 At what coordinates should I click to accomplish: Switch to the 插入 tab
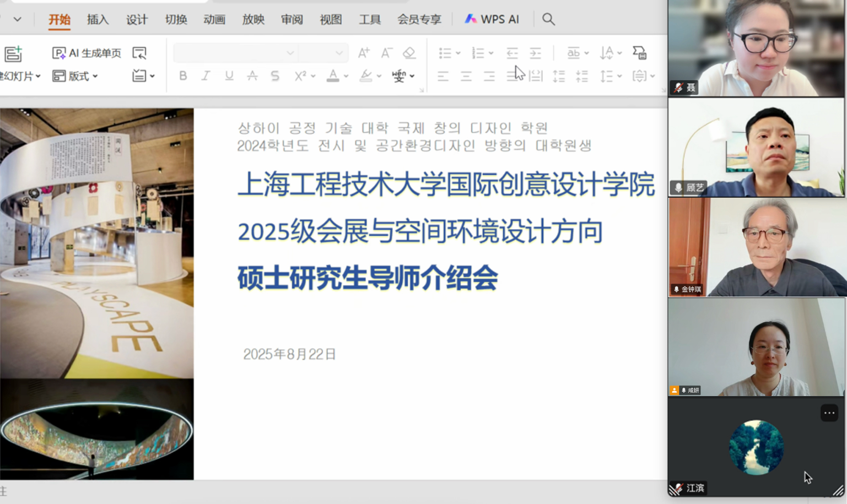click(x=98, y=19)
